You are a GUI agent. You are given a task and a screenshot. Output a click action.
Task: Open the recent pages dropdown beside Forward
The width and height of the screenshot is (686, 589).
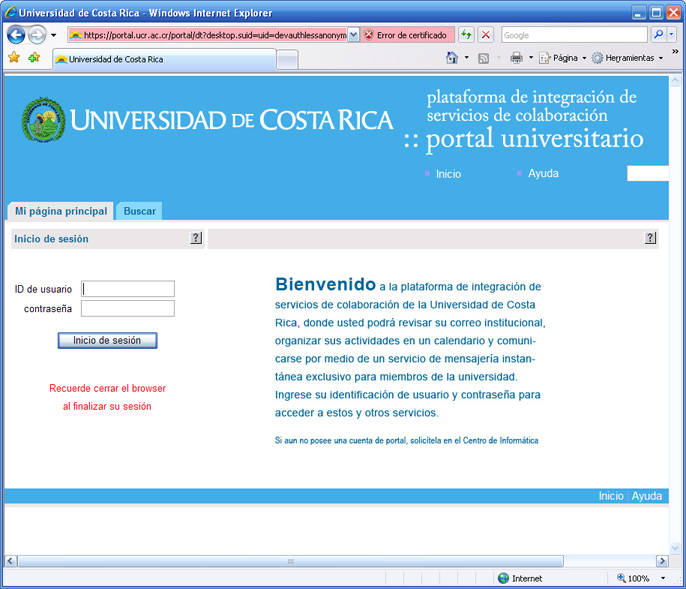53,35
